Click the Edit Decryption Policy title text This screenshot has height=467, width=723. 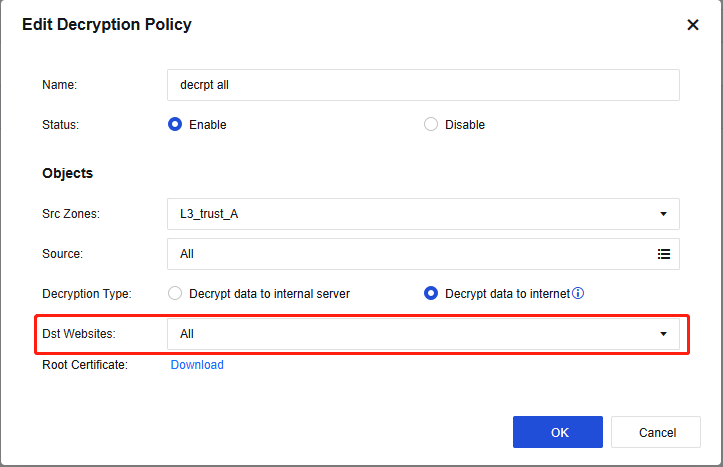pyautogui.click(x=107, y=24)
